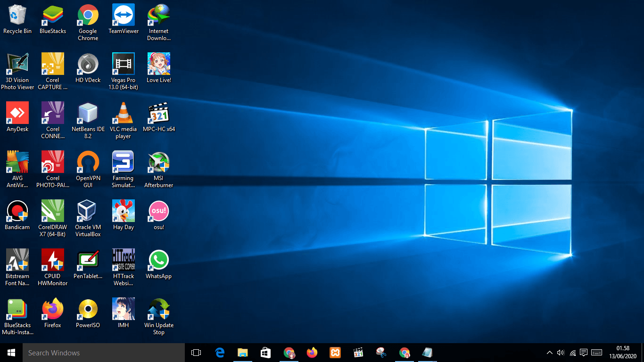Select the WhatsApp desktop icon
The height and width of the screenshot is (362, 644).
click(159, 264)
